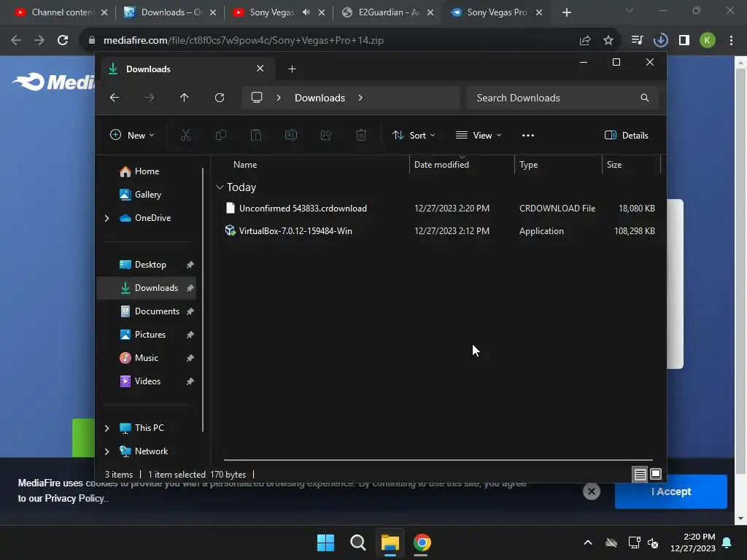Open notifications bell in taskbar
The image size is (747, 560).
pos(727,542)
